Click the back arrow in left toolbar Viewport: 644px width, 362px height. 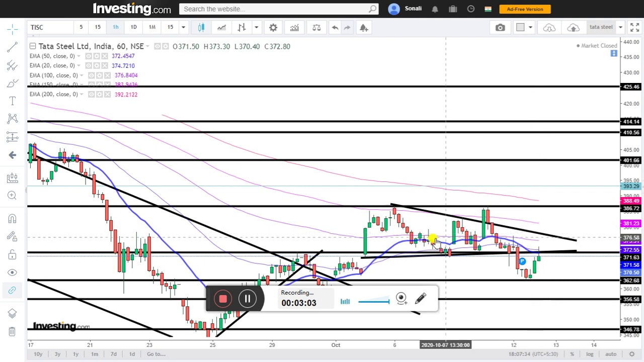(13, 155)
